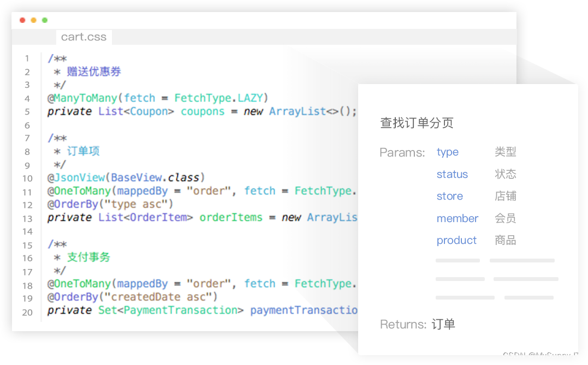Click the green maximize window dot

coord(45,20)
